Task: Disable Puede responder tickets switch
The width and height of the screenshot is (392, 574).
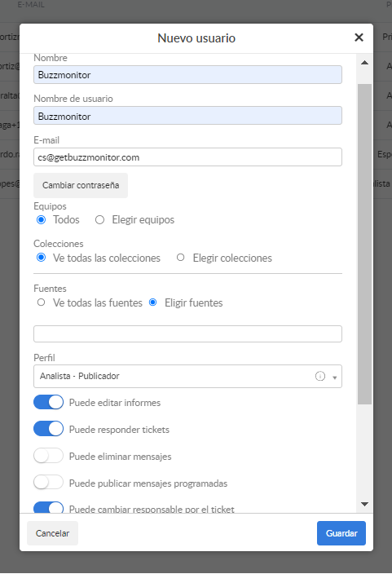Action: tap(48, 429)
